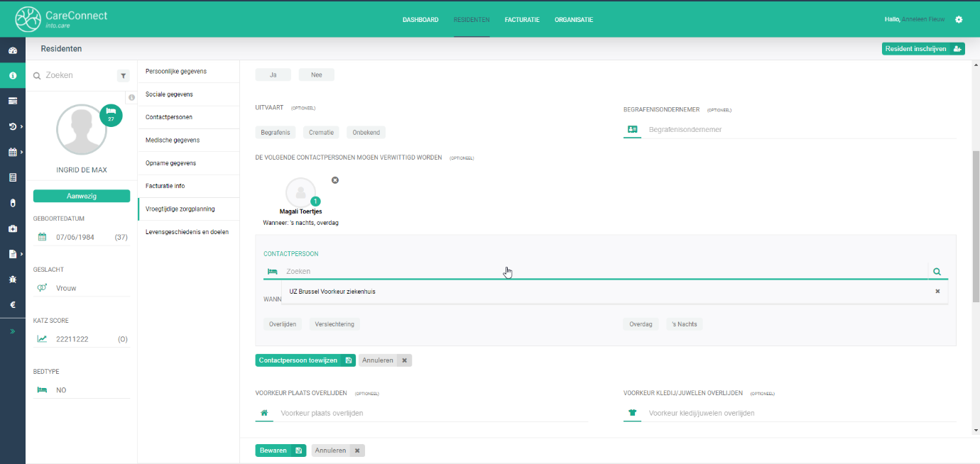Toggle the 's Nachts time option

(x=685, y=324)
